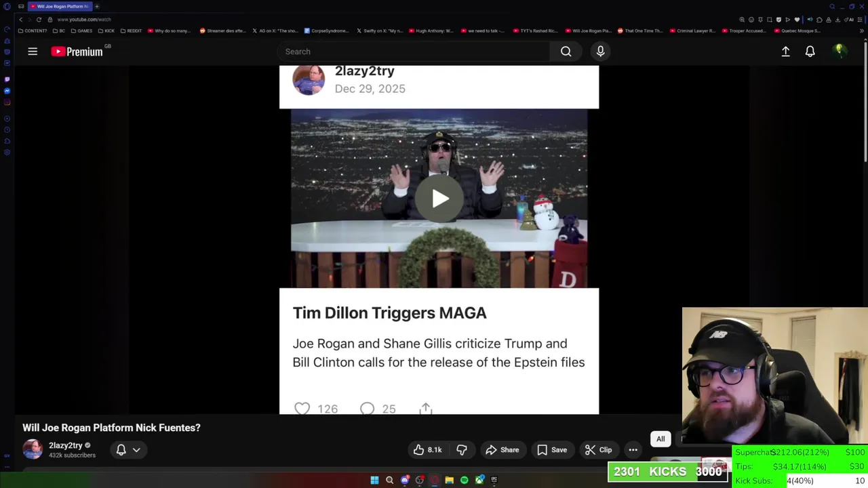Save the video to a playlist
This screenshot has height=488, width=868.
click(x=552, y=449)
